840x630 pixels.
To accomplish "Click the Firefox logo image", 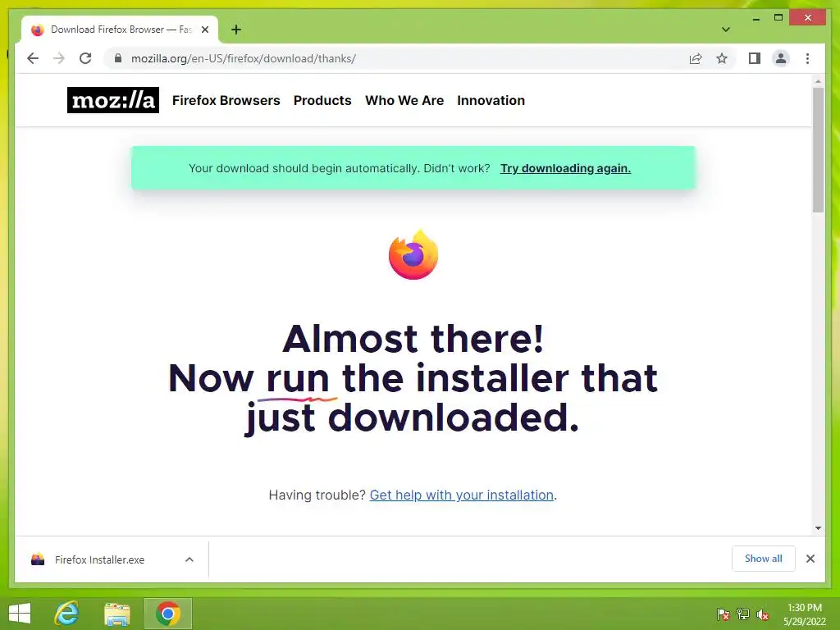I will coord(413,254).
